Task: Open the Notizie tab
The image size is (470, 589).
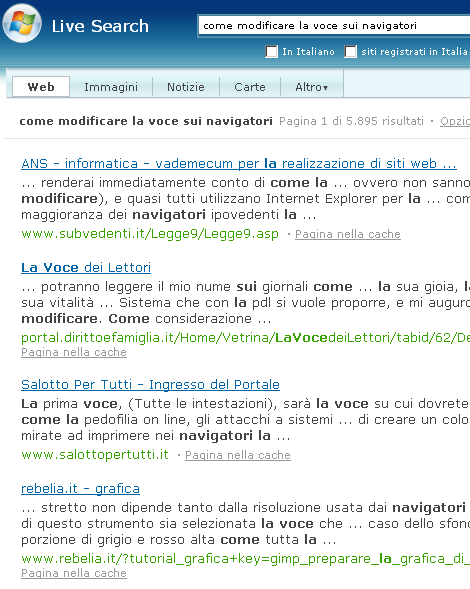Action: 186,87
